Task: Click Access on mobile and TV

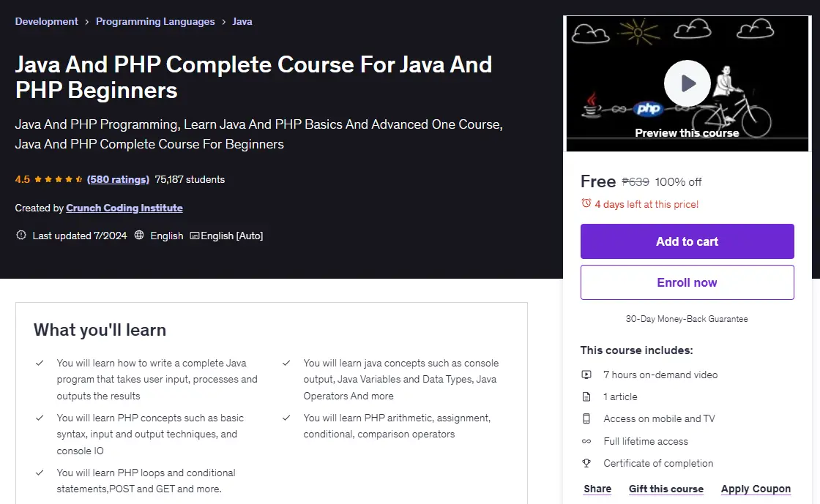Action: tap(659, 418)
